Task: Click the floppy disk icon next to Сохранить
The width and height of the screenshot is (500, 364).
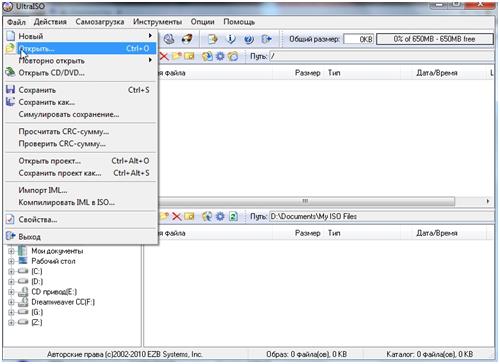Action: tap(11, 89)
